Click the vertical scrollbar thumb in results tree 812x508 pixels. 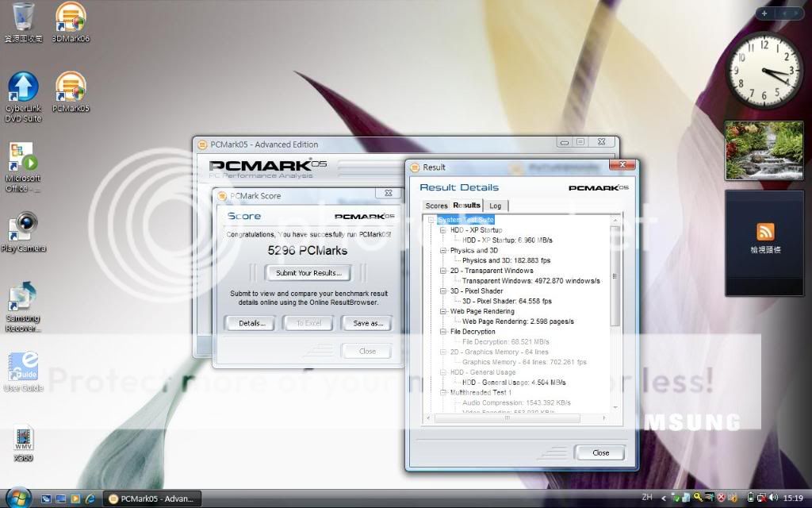pyautogui.click(x=615, y=275)
